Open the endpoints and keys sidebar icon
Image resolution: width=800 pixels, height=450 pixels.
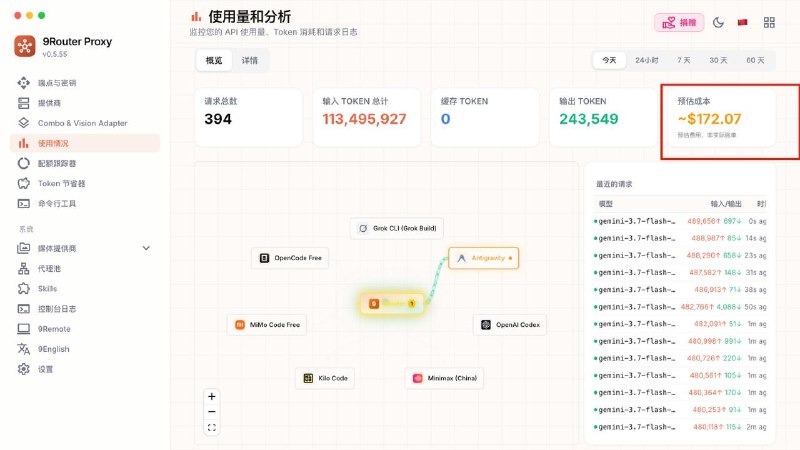[23, 83]
